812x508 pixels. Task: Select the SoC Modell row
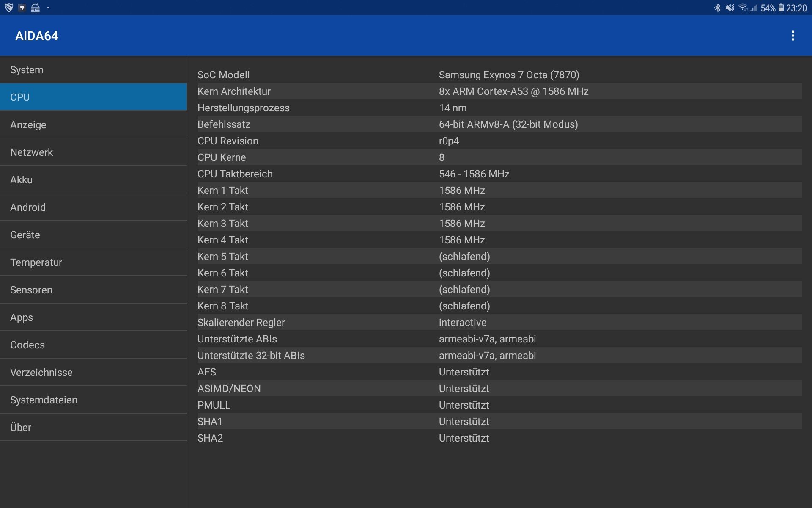click(x=499, y=75)
